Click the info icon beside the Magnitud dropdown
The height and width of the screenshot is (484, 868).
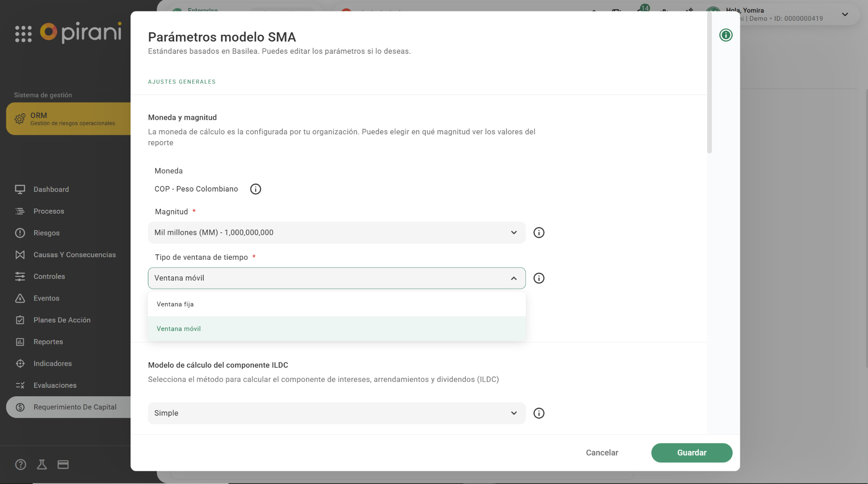click(x=539, y=233)
